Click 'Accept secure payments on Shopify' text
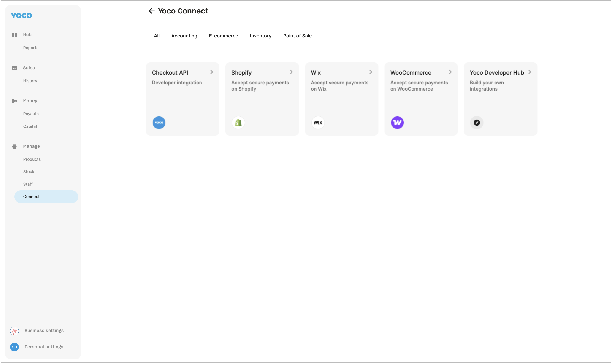Screen dimensions: 612x364 [x=260, y=86]
